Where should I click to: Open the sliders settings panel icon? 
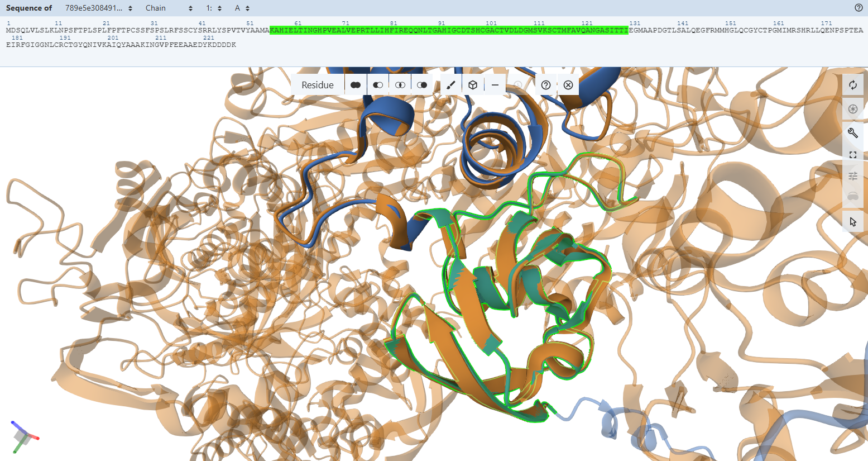pos(853,176)
